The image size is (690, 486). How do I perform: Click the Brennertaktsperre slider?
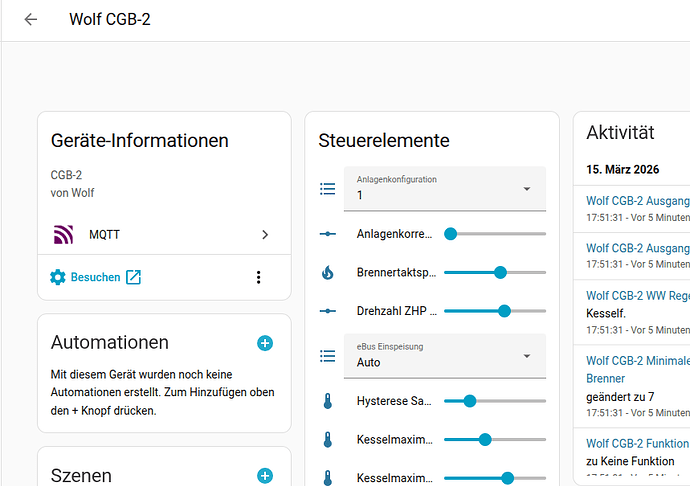tap(495, 272)
